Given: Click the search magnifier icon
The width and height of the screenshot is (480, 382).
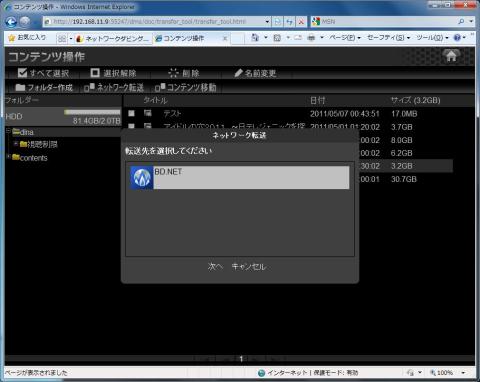Looking at the screenshot, I should coord(461,22).
